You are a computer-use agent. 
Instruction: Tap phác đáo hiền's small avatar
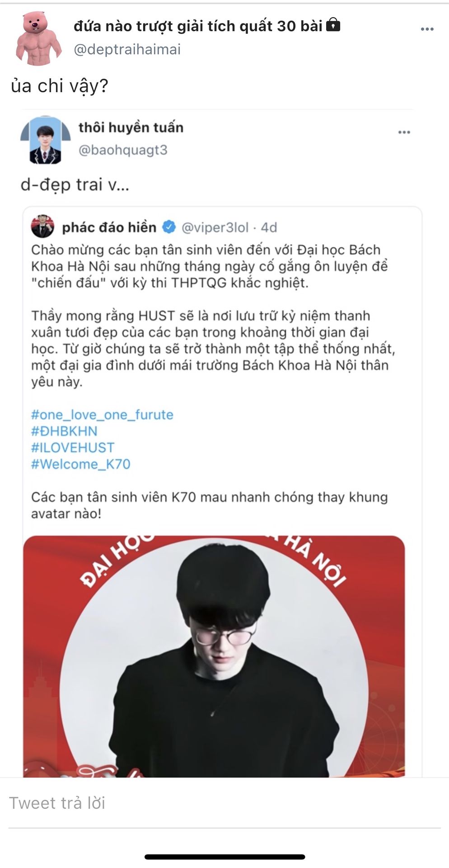coord(42,227)
